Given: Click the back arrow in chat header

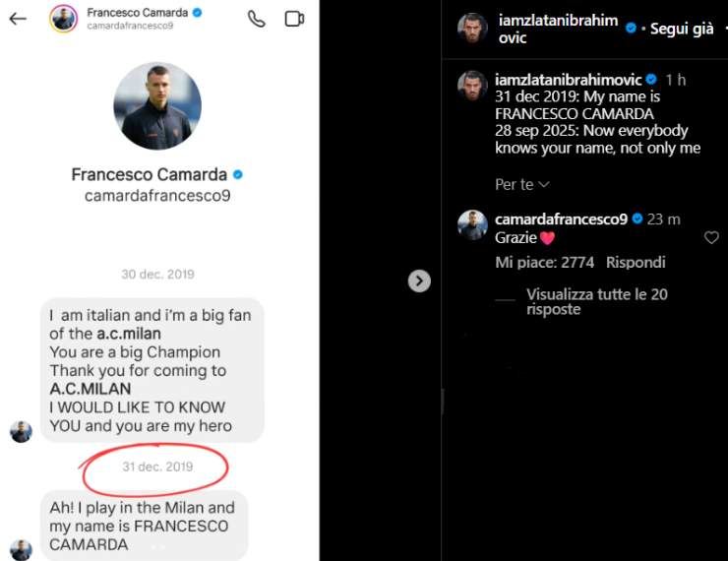Looking at the screenshot, I should tap(18, 19).
